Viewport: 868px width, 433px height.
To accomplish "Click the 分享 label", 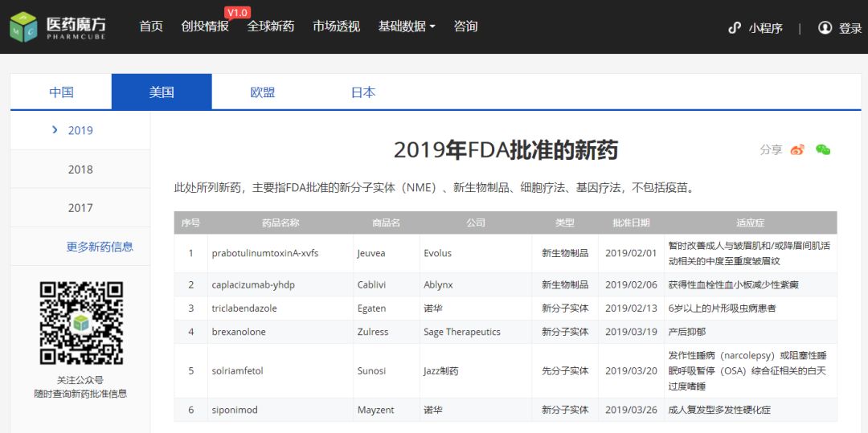I will click(x=771, y=150).
